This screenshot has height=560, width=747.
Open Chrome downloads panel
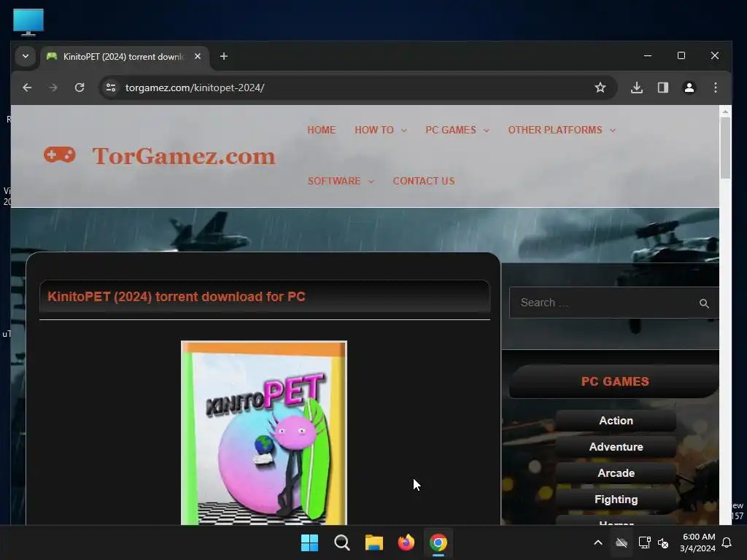[x=636, y=87]
